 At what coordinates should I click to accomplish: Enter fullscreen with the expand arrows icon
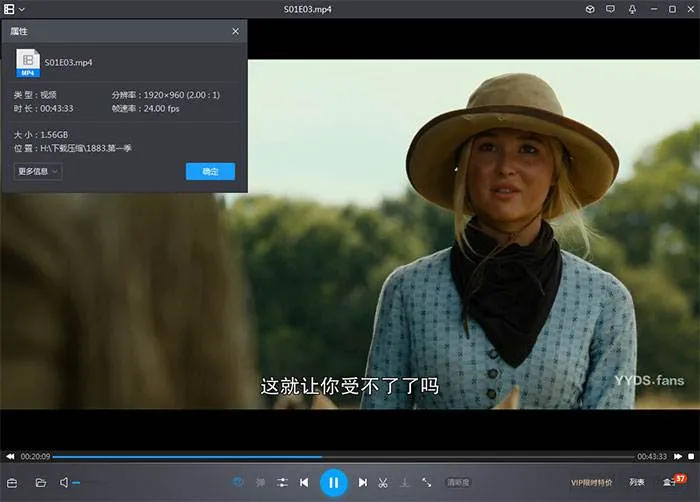pyautogui.click(x=426, y=483)
